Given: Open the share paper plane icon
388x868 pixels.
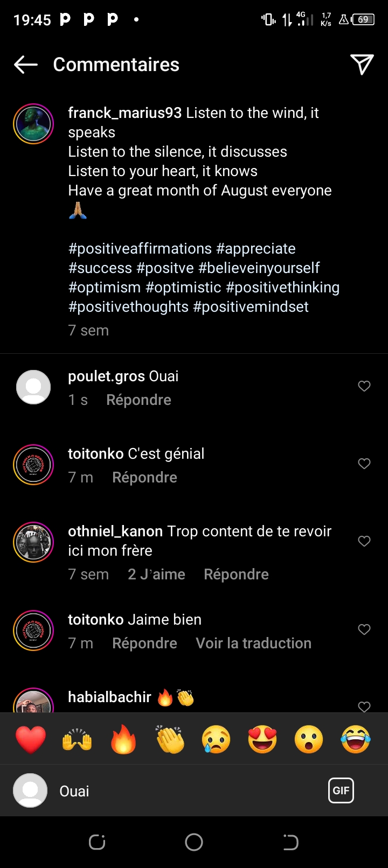Looking at the screenshot, I should coord(362,65).
